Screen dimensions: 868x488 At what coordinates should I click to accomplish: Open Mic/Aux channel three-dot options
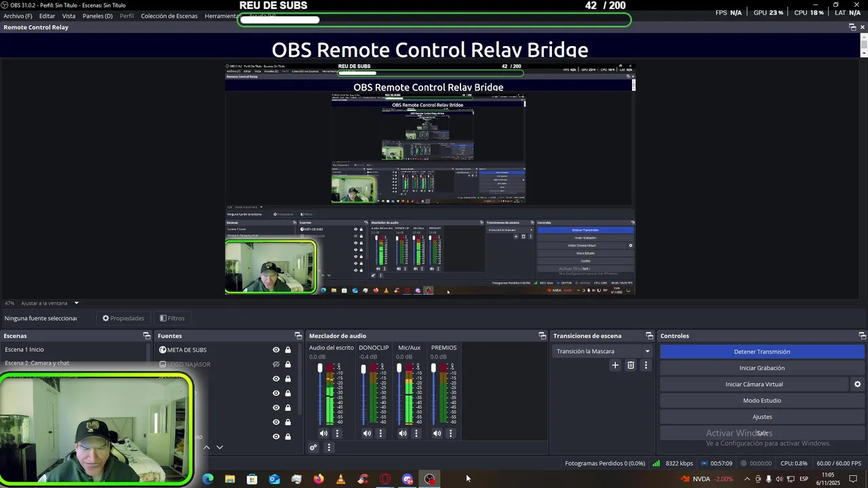pos(416,433)
